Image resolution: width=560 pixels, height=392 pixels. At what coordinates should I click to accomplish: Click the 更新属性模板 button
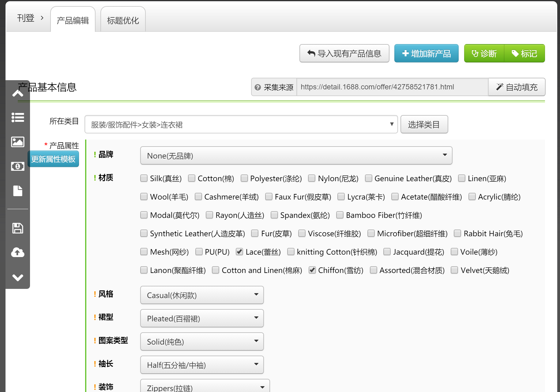pyautogui.click(x=53, y=159)
